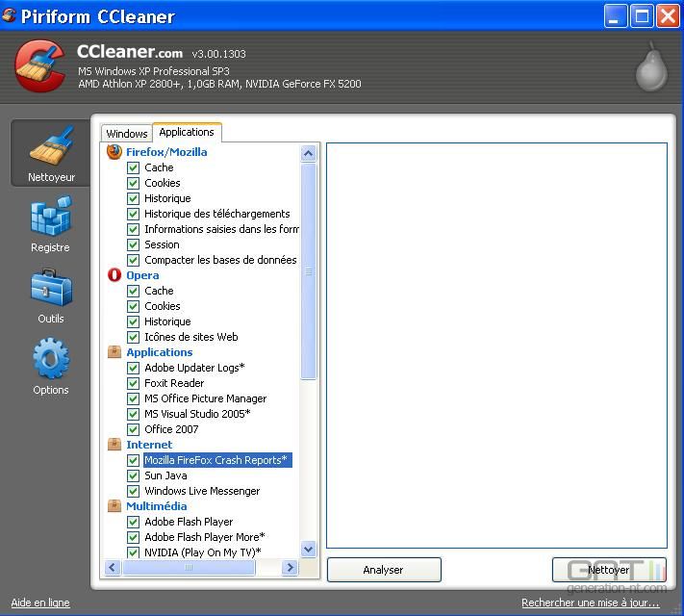Click the vertical scrollbar thumb
This screenshot has height=616, width=684.
(309, 271)
